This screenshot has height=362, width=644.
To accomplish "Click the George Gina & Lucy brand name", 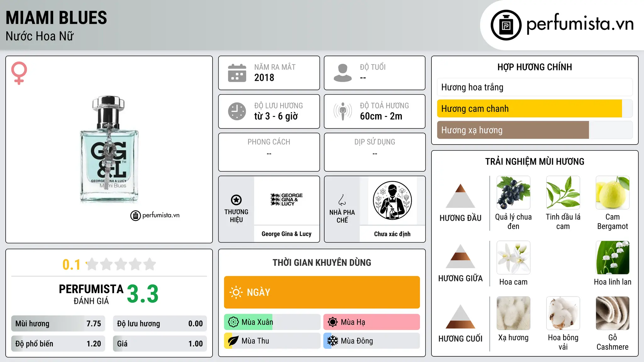I will (286, 234).
